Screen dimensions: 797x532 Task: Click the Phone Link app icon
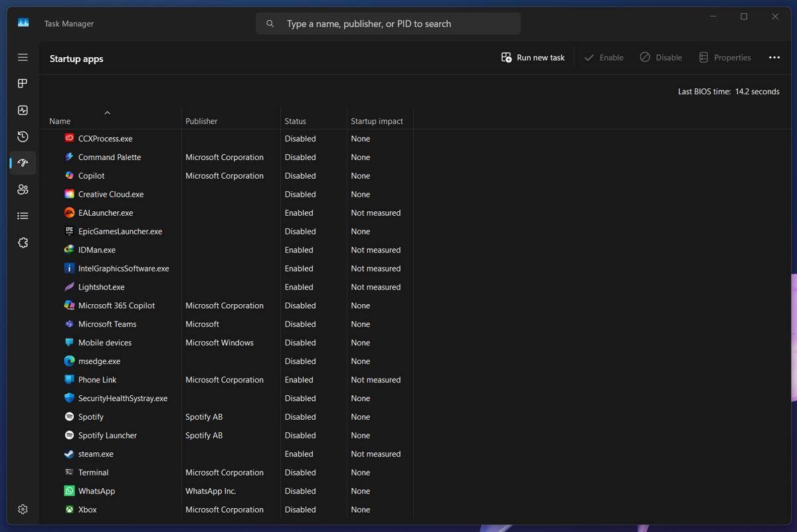tap(69, 380)
